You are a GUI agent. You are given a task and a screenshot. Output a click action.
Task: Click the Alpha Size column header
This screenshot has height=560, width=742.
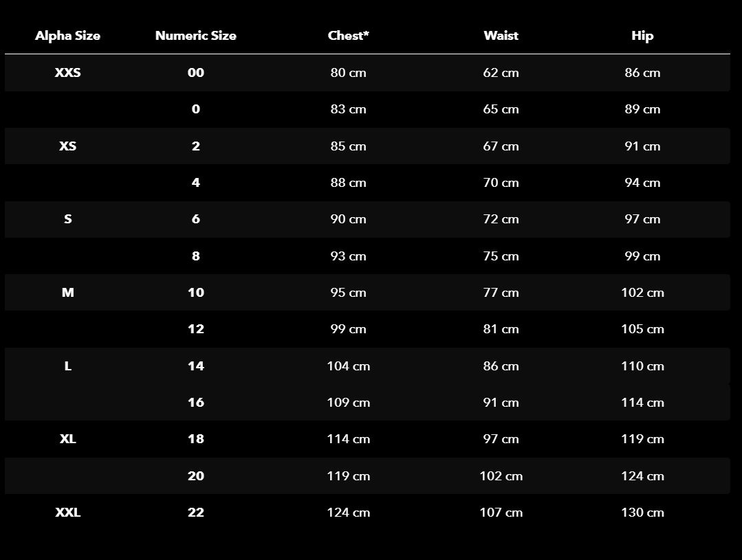point(67,36)
